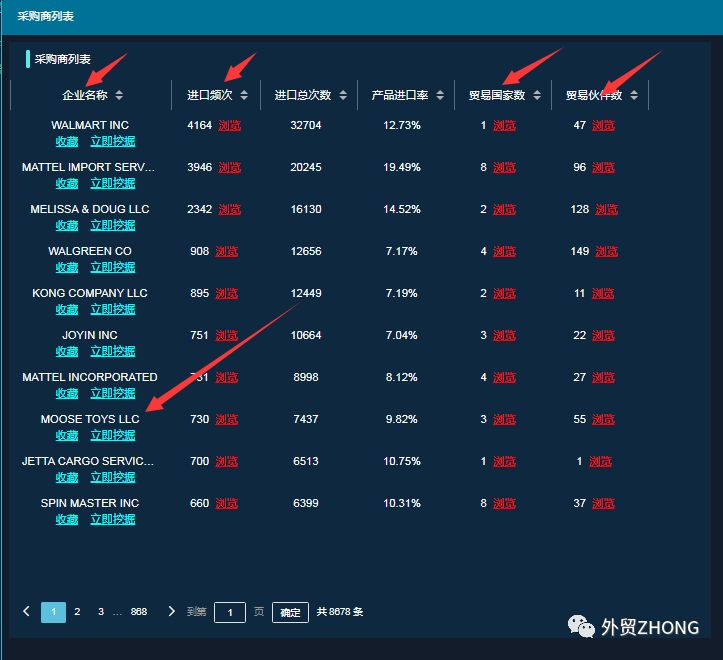Sort by 贸易国家数 column arrows

(x=537, y=95)
